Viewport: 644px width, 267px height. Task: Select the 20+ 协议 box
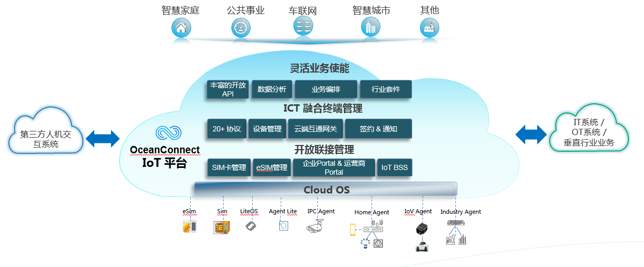(x=227, y=129)
